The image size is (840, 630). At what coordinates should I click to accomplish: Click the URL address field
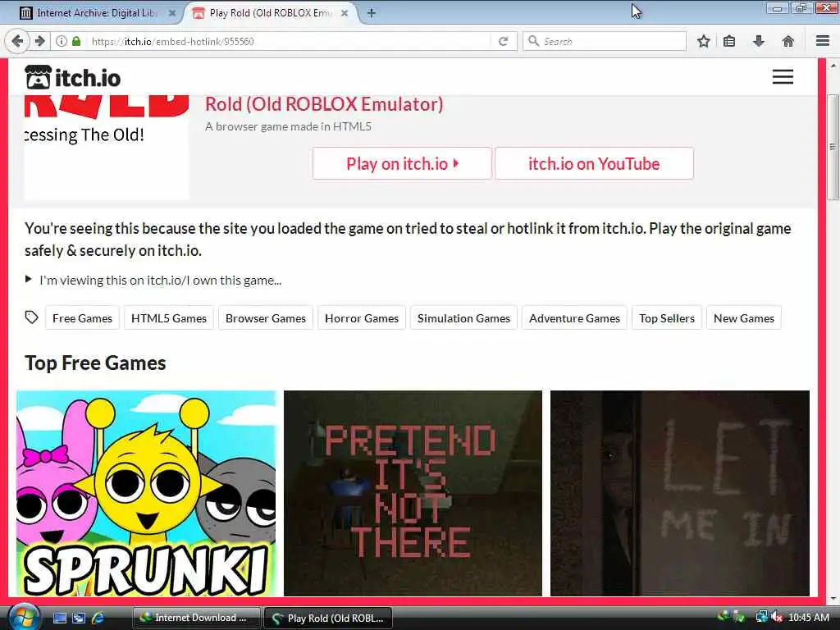[290, 41]
